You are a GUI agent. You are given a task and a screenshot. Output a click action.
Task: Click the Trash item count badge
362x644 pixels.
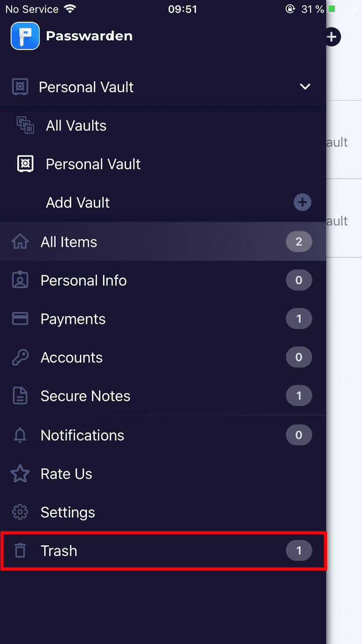[x=299, y=551]
